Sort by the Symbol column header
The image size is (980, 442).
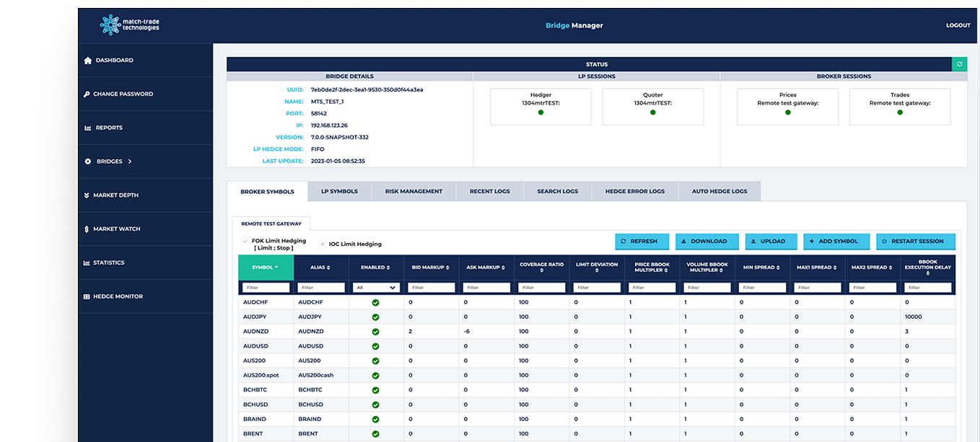pos(266,268)
